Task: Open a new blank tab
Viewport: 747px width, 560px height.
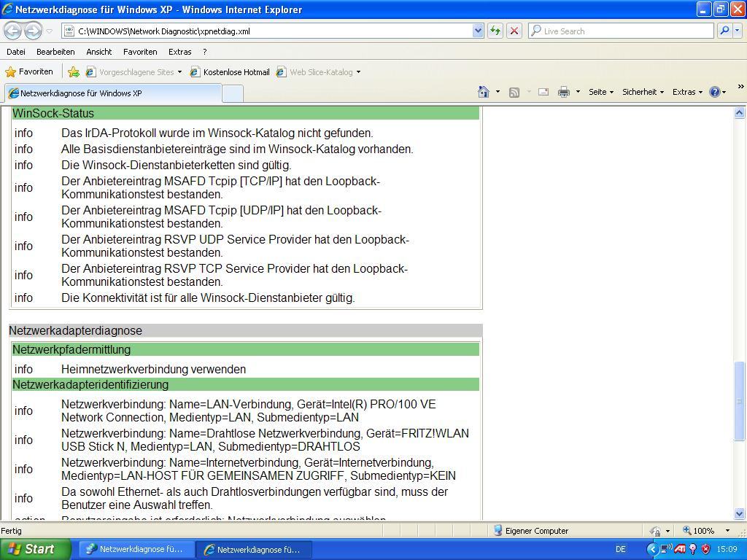Action: tap(233, 93)
